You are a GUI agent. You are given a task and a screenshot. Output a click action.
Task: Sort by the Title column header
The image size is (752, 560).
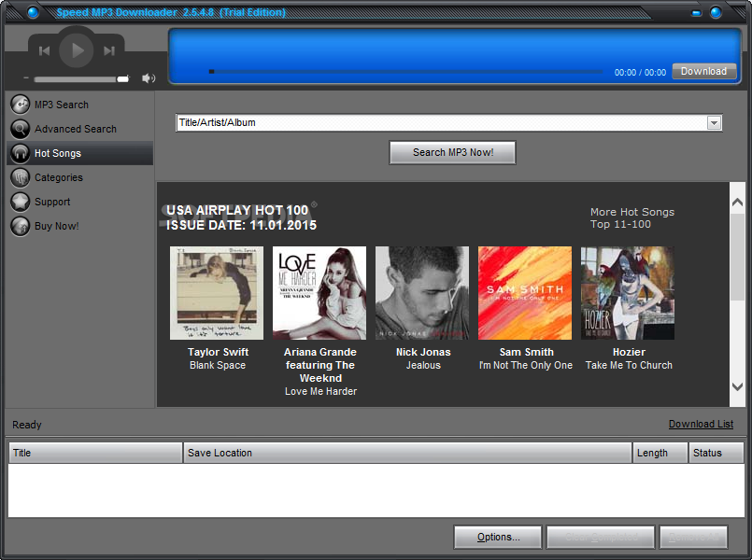click(x=95, y=453)
